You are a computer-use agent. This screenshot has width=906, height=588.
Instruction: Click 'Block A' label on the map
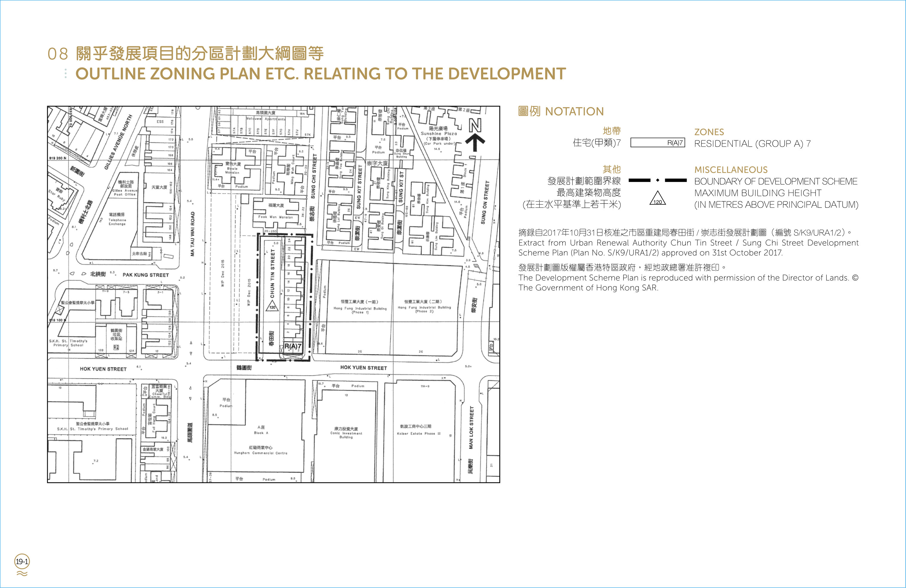coord(261,433)
